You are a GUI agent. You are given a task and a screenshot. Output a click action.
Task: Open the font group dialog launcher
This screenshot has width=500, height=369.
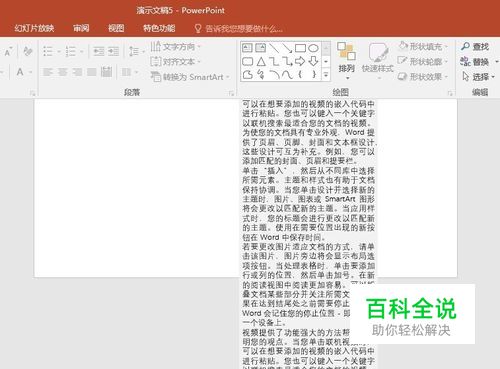tap(32, 93)
